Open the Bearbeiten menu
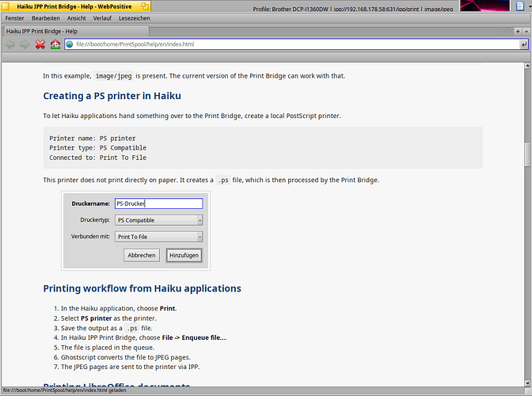 [46, 18]
